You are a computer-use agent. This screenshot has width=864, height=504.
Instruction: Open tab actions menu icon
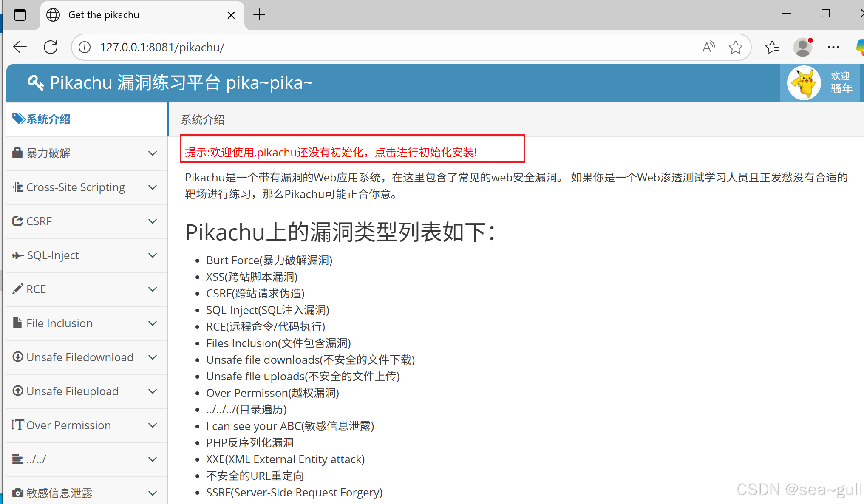[x=20, y=15]
